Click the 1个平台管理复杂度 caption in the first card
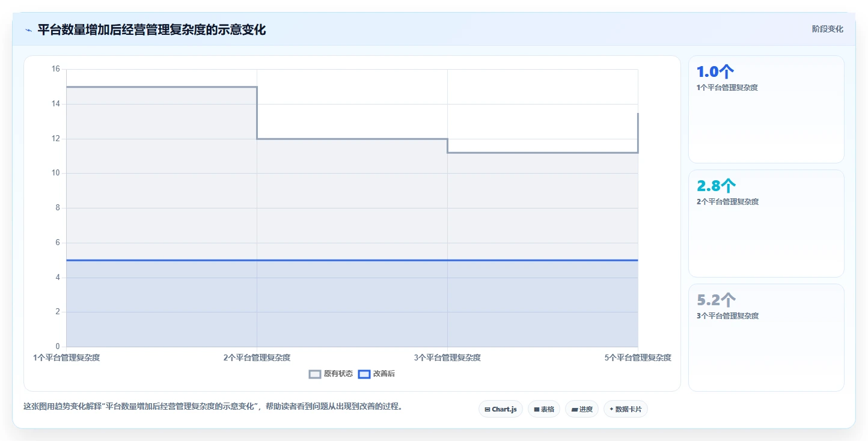 (727, 88)
